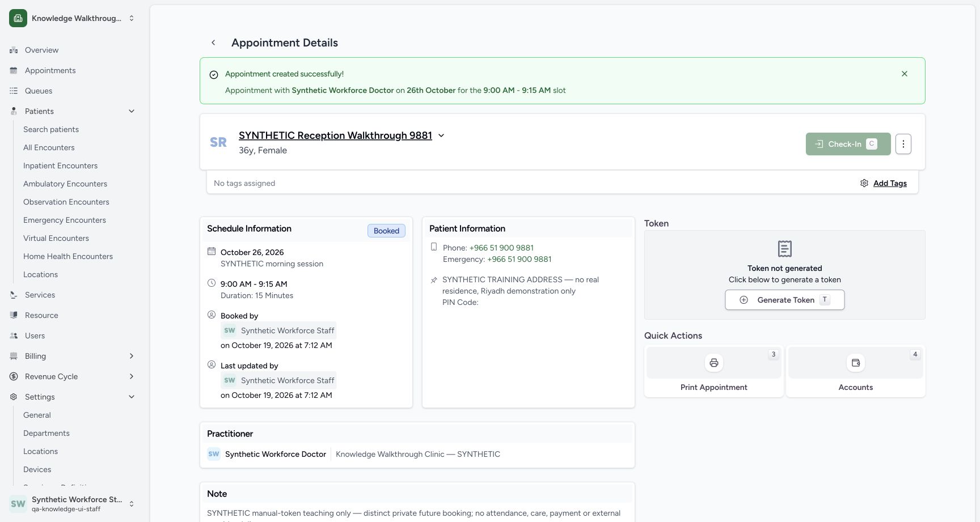Click the phone number +966 51 900 9881
The image size is (980, 522).
[501, 248]
